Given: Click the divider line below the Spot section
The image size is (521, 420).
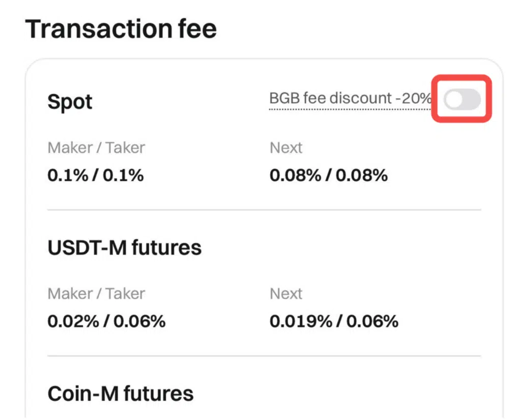Looking at the screenshot, I should click(264, 210).
